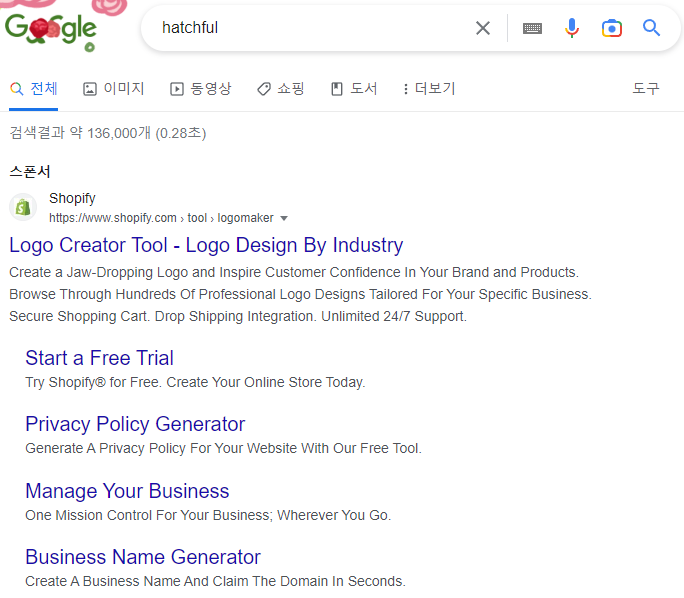
Task: Click the 검색결과 약 136,000개 result count
Action: pyautogui.click(x=108, y=133)
